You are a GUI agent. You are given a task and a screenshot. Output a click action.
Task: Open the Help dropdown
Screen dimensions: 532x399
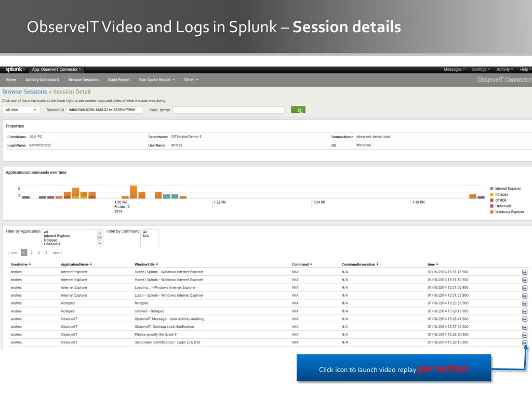526,69
